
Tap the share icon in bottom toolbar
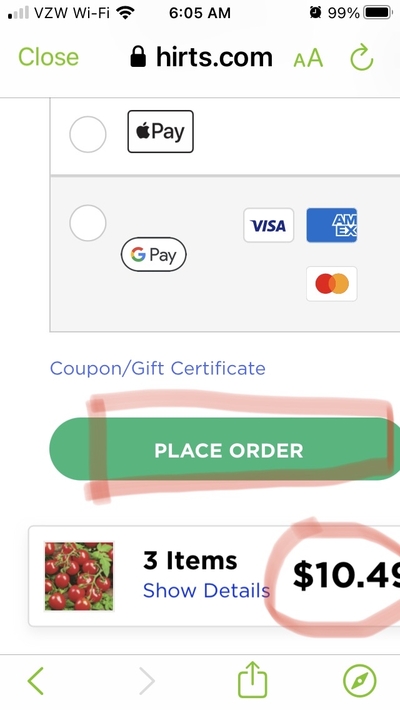tap(252, 679)
